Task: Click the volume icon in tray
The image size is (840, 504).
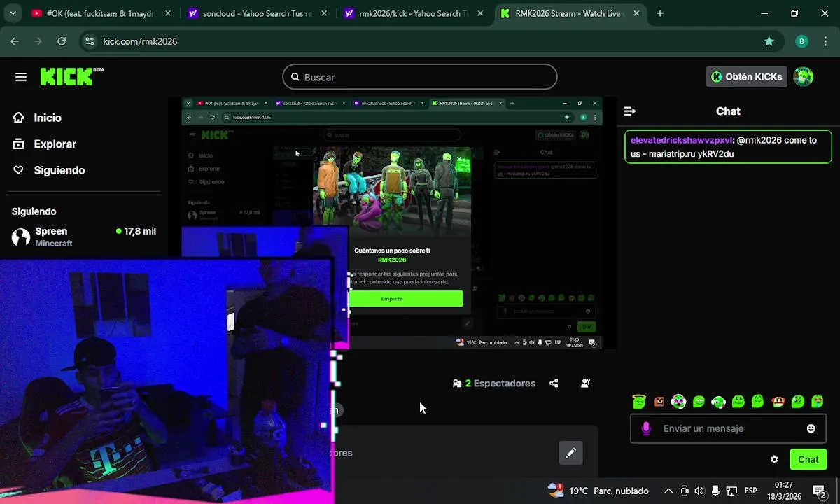Action: coord(699,491)
